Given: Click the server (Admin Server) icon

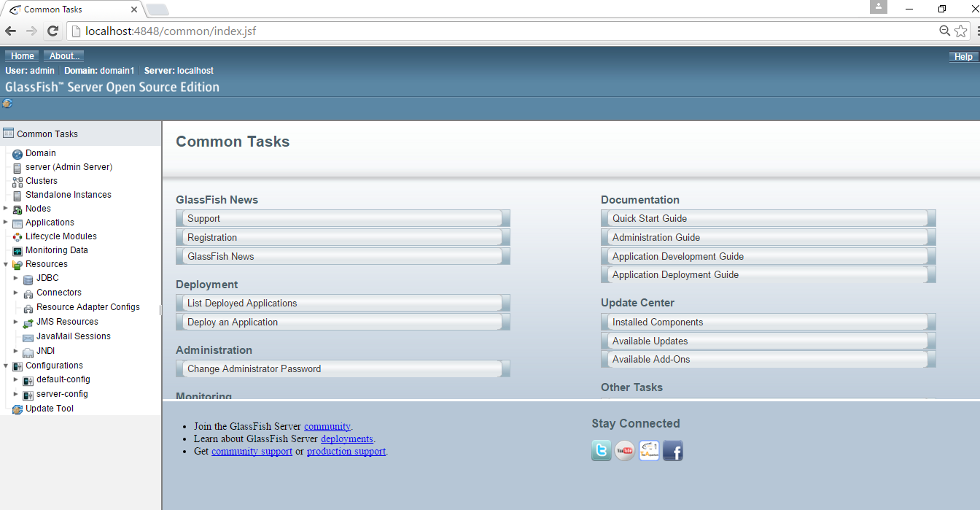Looking at the screenshot, I should tap(17, 168).
